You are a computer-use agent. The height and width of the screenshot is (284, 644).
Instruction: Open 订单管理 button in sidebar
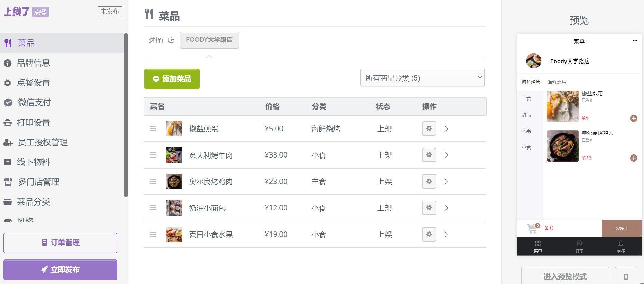(x=60, y=243)
